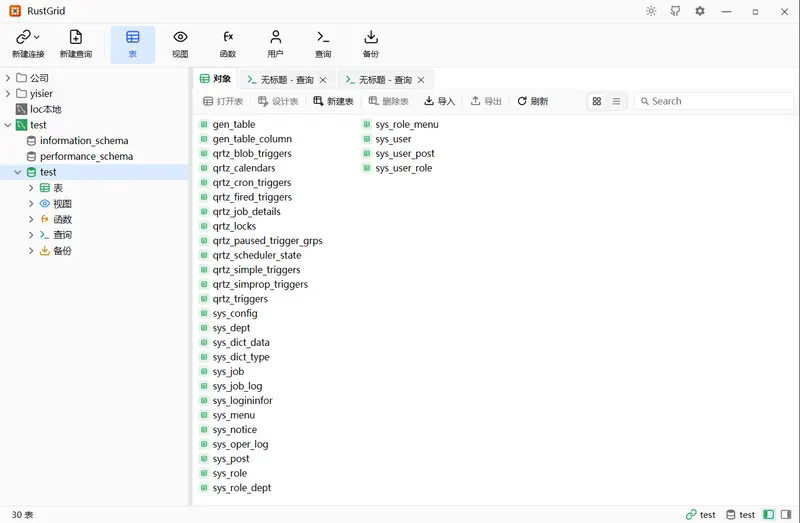Collapse the test database node
The width and height of the screenshot is (800, 523).
click(18, 172)
